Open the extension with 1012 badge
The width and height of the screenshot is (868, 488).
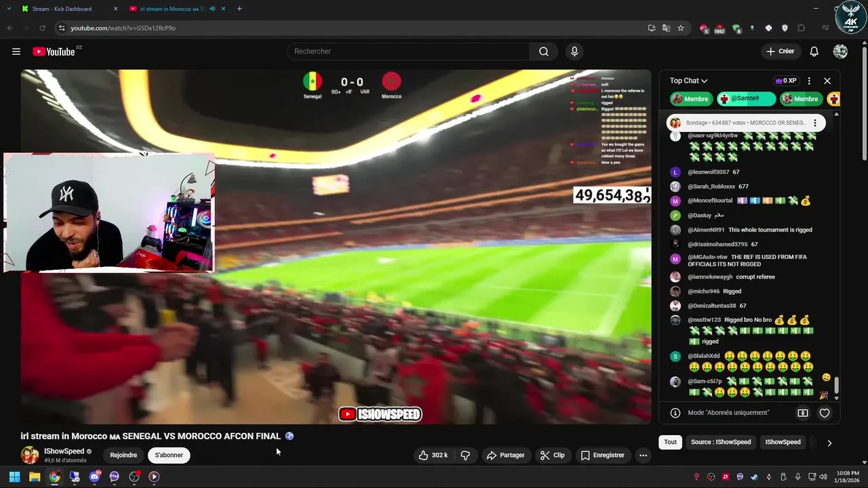point(719,28)
